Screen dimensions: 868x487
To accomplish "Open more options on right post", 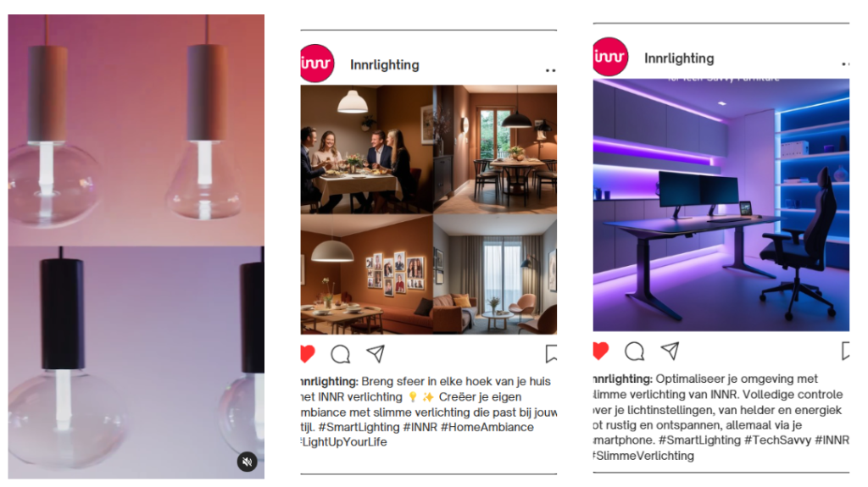I will point(845,64).
